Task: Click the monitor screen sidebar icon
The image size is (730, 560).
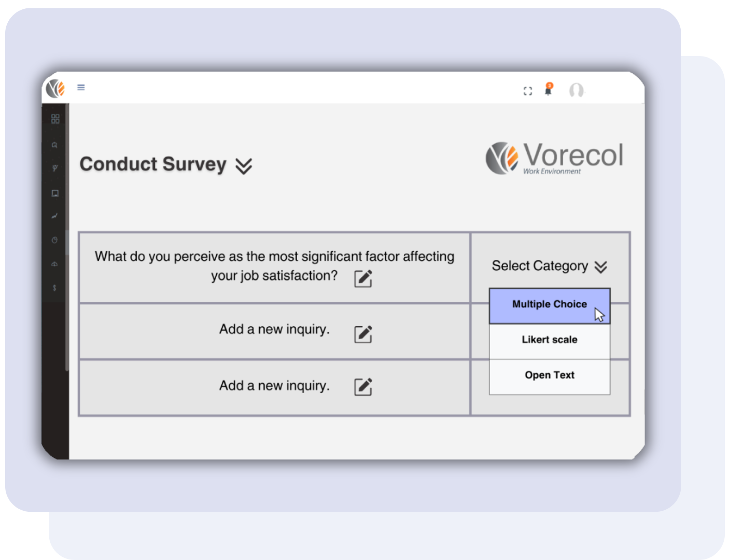Action: tap(55, 193)
